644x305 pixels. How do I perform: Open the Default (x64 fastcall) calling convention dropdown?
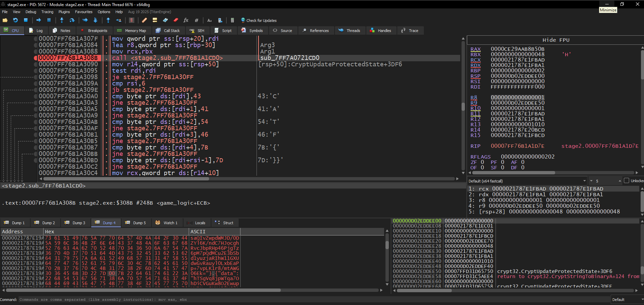tap(527, 181)
